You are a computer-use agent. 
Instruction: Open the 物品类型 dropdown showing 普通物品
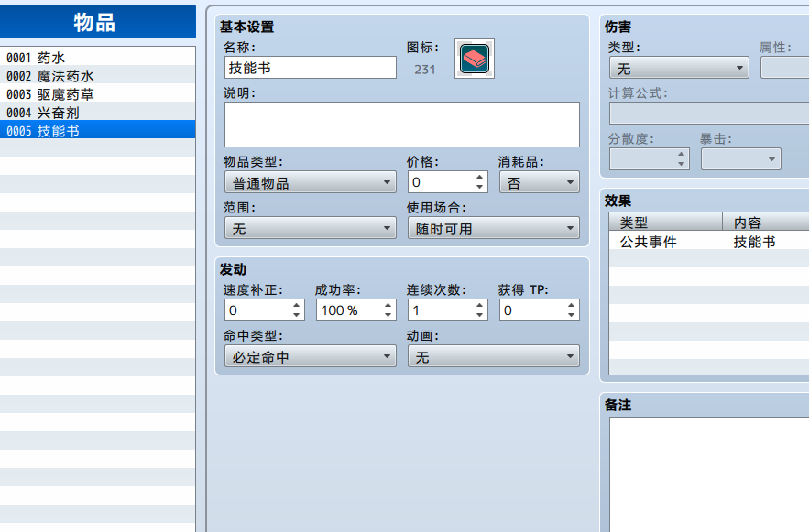[x=311, y=182]
